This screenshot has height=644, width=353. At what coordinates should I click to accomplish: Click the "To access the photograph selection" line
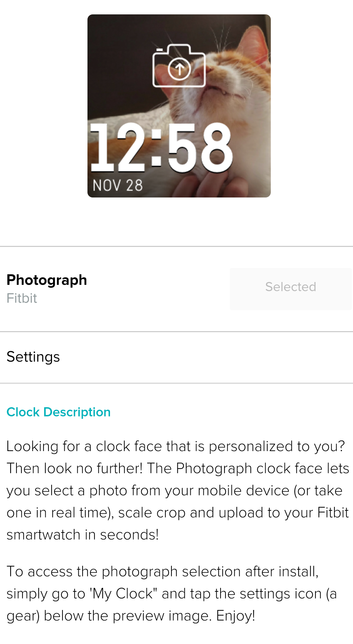(162, 572)
